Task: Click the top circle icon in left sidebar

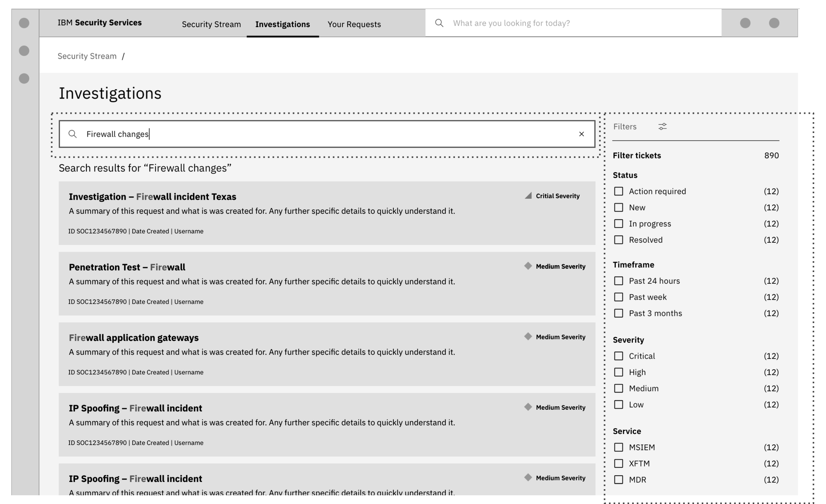Action: [24, 23]
